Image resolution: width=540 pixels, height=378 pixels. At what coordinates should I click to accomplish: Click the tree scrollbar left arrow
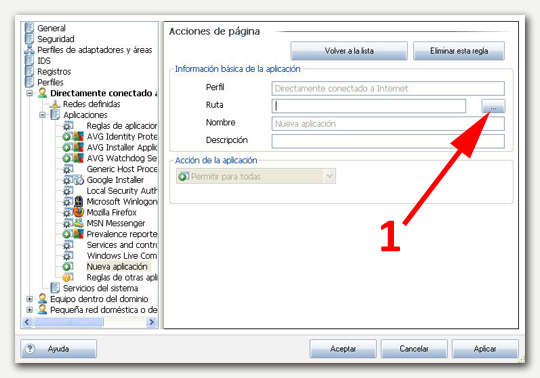point(27,322)
